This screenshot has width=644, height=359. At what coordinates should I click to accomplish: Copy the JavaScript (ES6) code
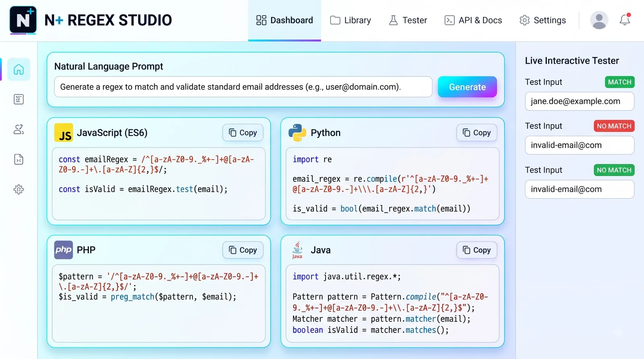(243, 133)
